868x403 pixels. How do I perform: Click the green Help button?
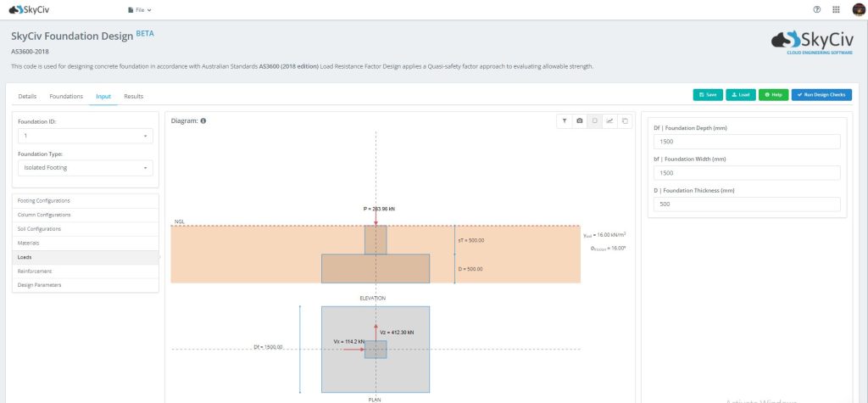(773, 95)
